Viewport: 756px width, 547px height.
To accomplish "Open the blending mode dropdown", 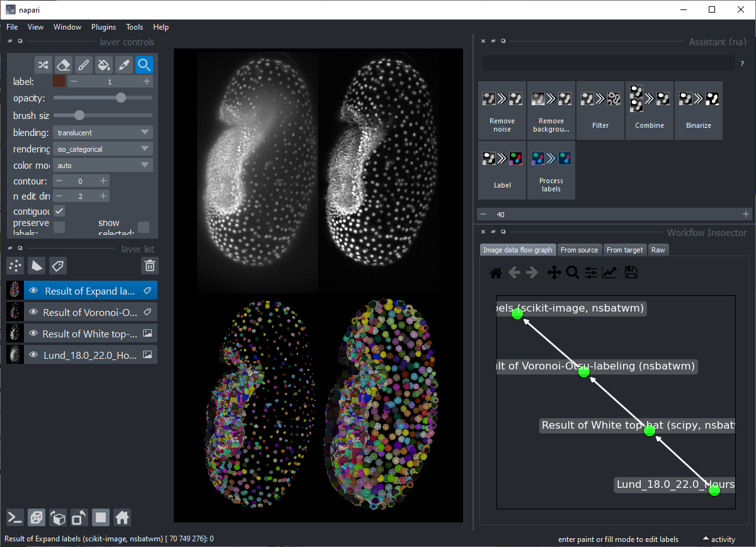I will pos(103,133).
